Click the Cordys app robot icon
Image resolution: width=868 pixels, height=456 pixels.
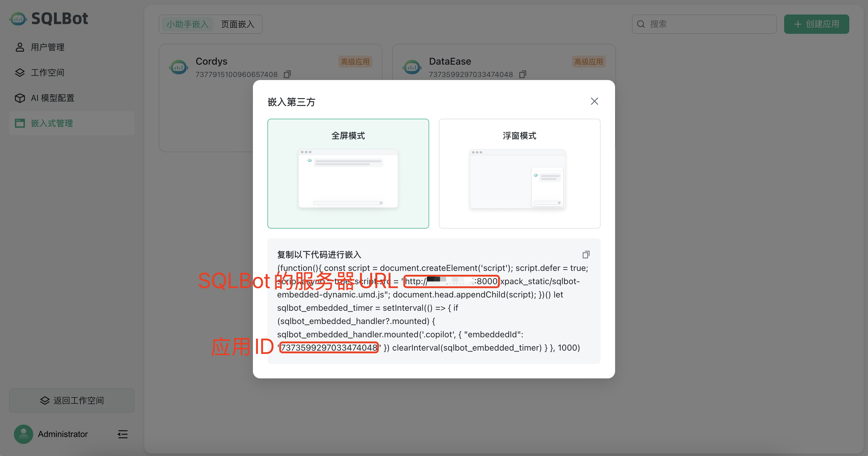[179, 67]
